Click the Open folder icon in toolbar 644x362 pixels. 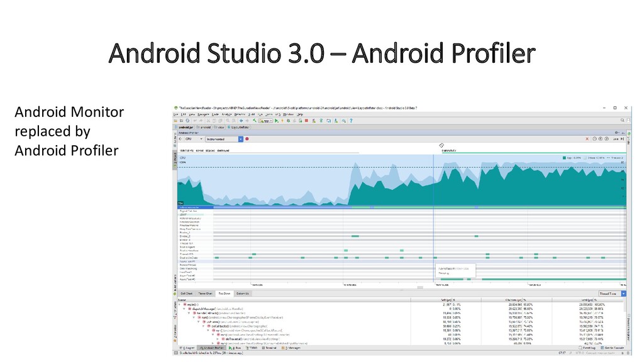click(175, 121)
